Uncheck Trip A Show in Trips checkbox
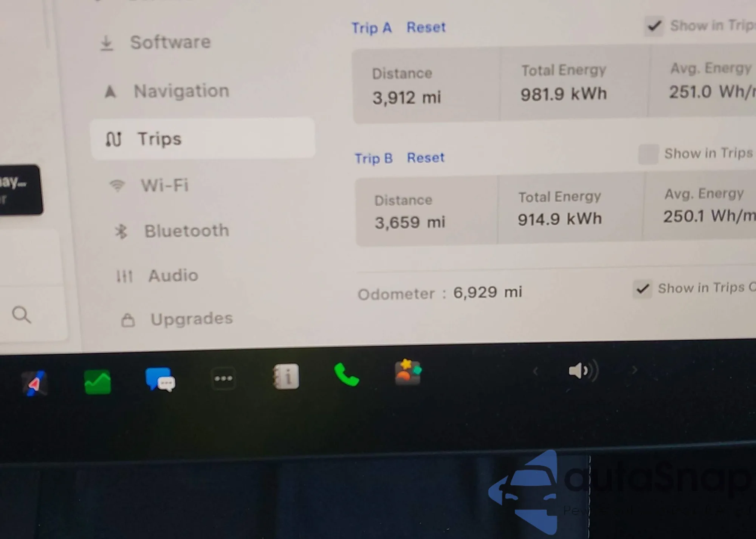This screenshot has width=756, height=539. [x=654, y=26]
